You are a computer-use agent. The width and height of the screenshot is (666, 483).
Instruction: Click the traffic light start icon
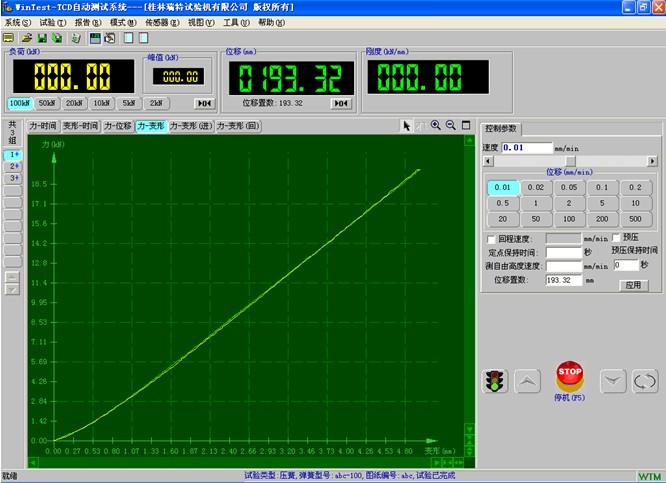(493, 381)
